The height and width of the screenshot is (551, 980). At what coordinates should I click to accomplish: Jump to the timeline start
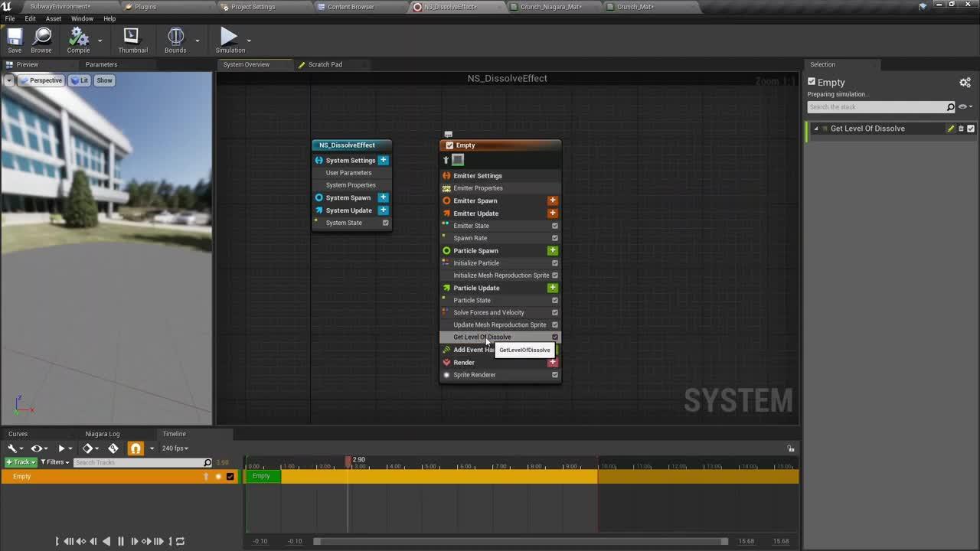click(57, 541)
